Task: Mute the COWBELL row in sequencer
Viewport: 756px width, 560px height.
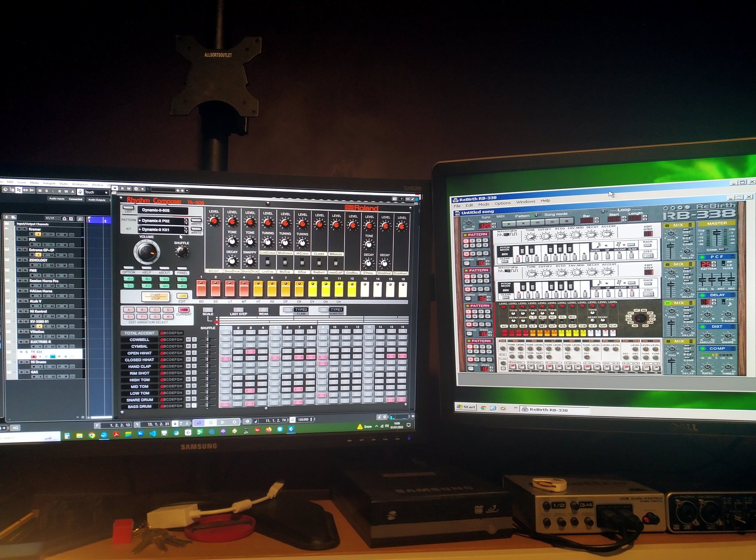Action: pyautogui.click(x=189, y=339)
